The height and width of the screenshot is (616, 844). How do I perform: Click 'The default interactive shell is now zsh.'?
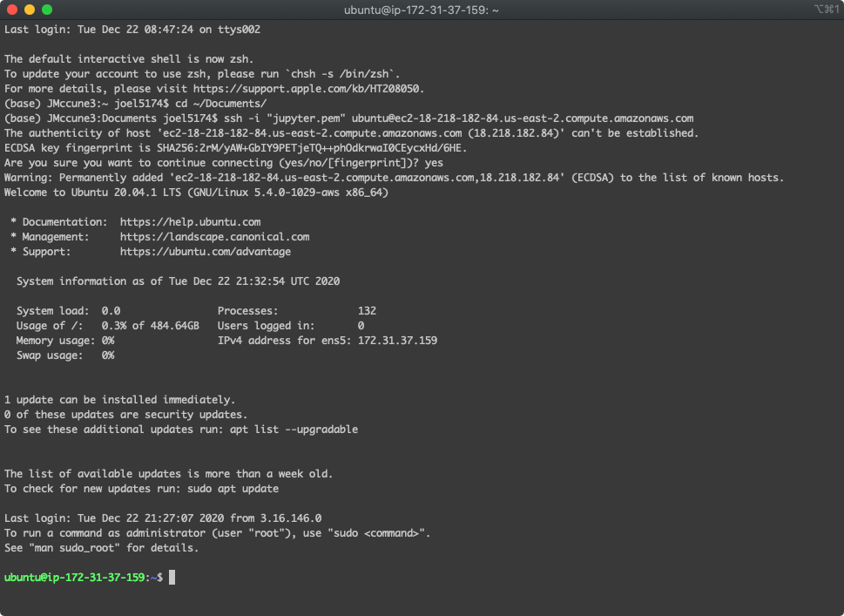129,59
